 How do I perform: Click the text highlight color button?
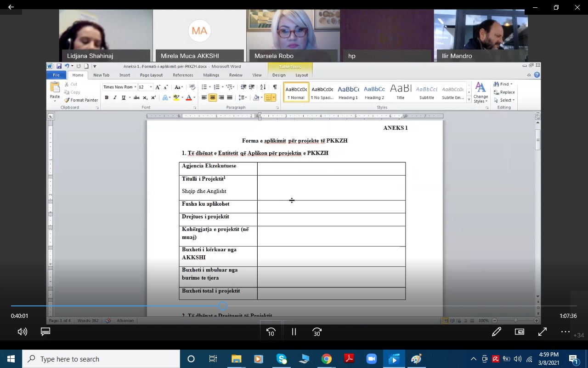[176, 98]
